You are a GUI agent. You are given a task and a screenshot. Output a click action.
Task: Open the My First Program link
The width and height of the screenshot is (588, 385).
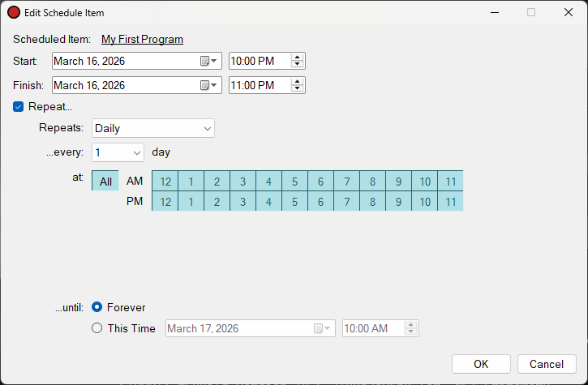tap(142, 40)
